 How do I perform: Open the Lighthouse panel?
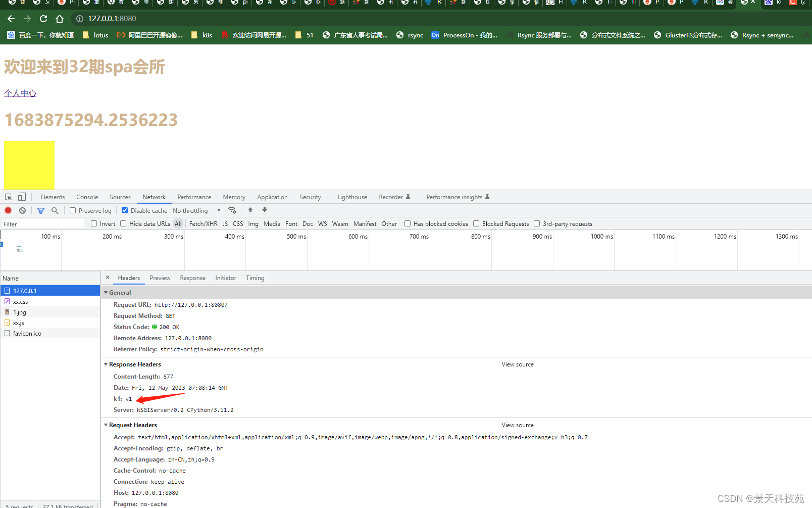(352, 197)
